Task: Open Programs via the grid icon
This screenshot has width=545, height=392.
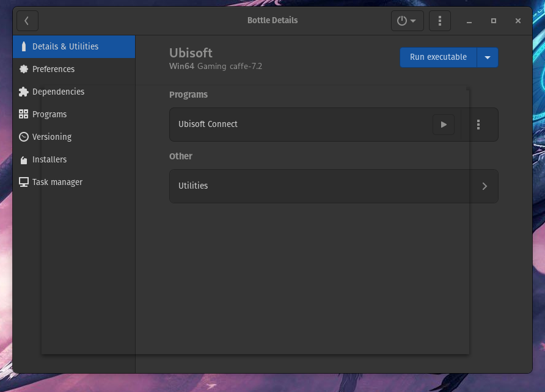Action: tap(23, 114)
